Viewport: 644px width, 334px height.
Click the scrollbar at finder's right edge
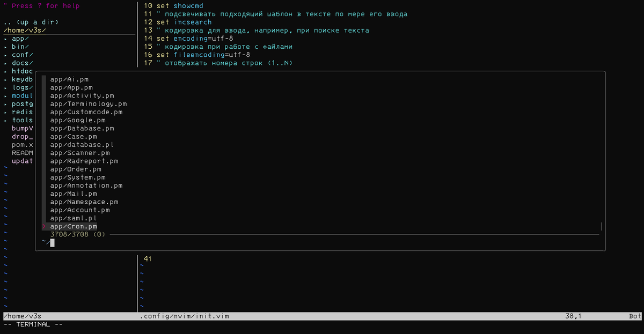coord(601,226)
